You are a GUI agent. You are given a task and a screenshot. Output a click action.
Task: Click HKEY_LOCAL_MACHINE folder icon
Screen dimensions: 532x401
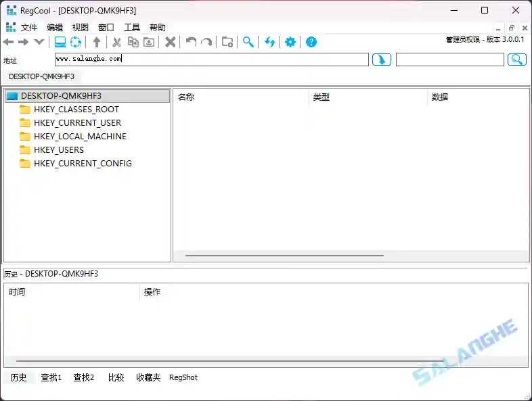coord(25,137)
